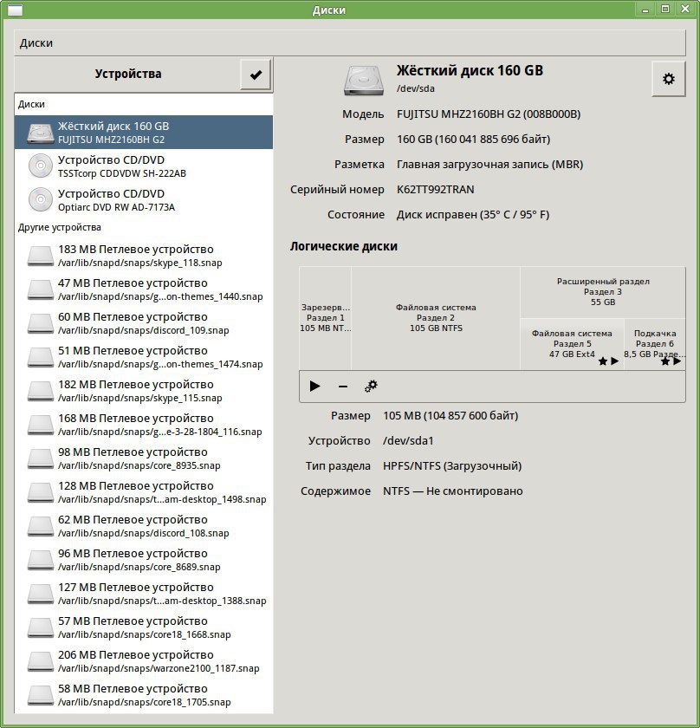700x728 pixels.
Task: Click the Другие устройства section label
Action: point(60,227)
